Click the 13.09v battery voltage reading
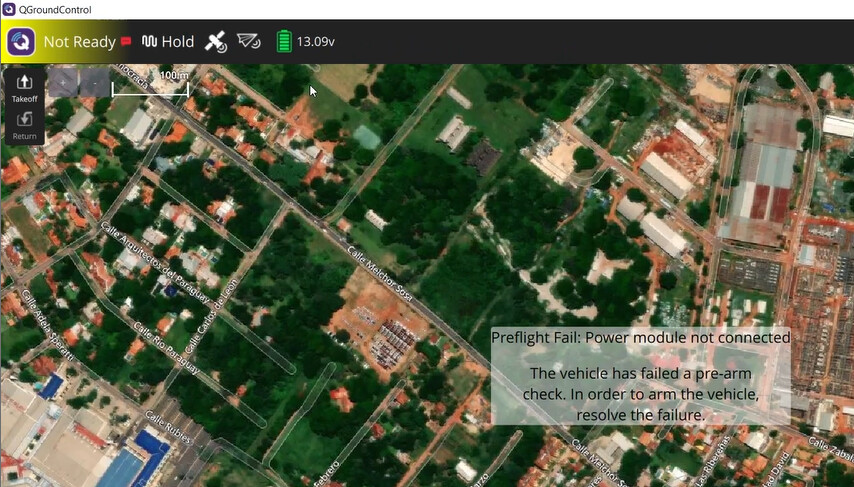The width and height of the screenshot is (854, 487). click(x=315, y=42)
